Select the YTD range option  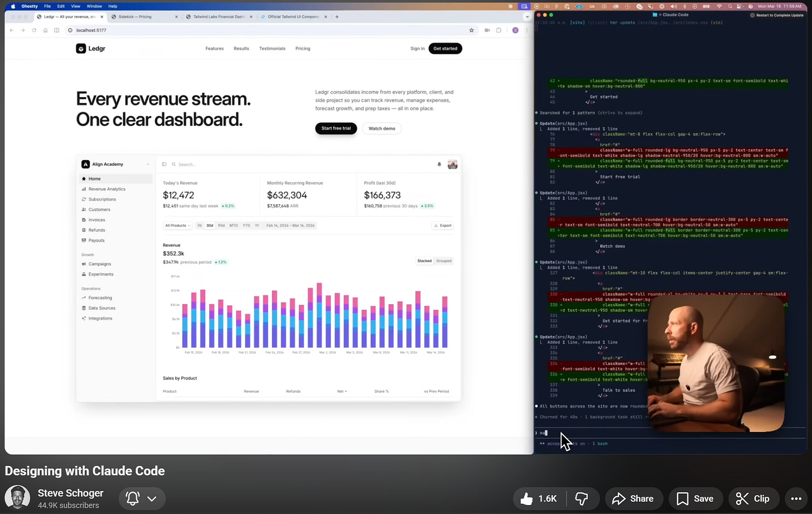point(246,225)
